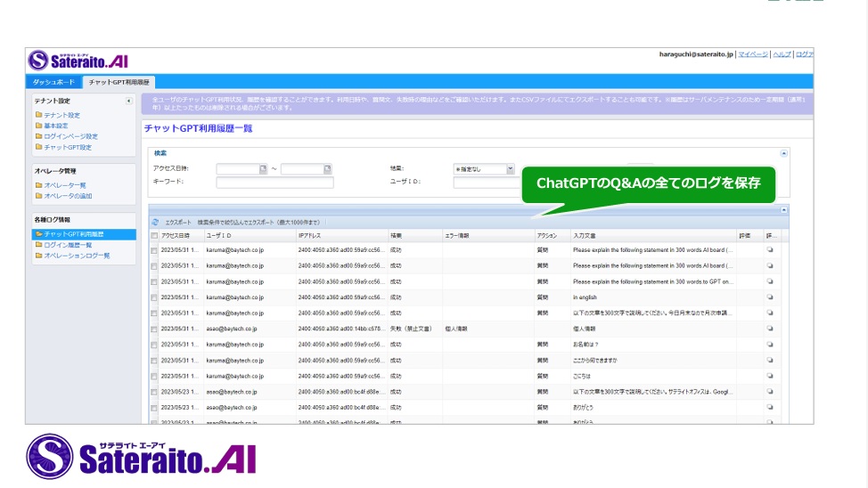The image size is (868, 488).
Task: Click the Sateraito.AI logo in the header
Action: tap(78, 61)
